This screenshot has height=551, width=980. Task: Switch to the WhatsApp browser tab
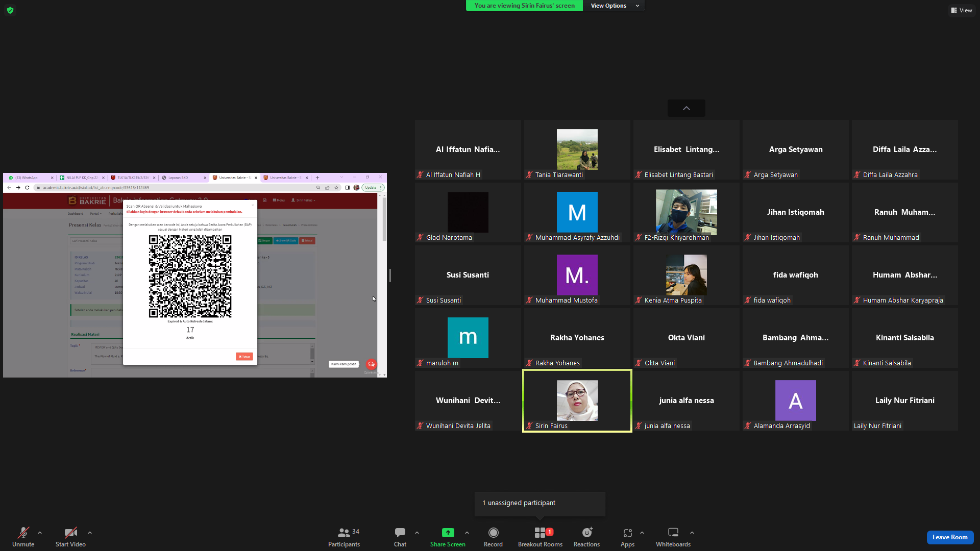click(x=30, y=178)
